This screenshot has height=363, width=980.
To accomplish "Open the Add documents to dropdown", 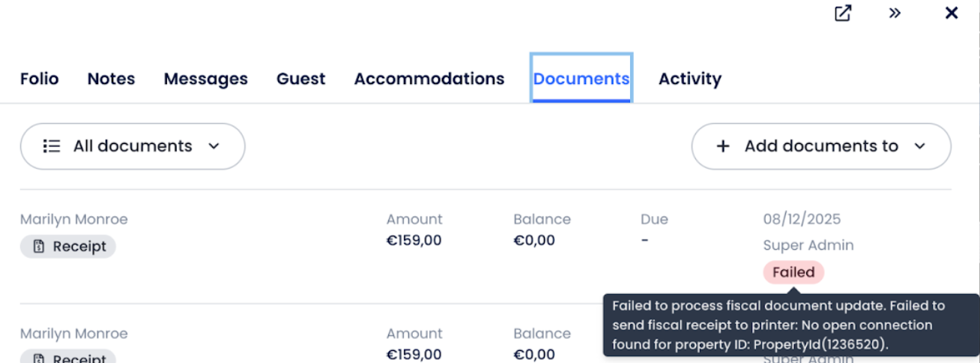I will click(820, 146).
